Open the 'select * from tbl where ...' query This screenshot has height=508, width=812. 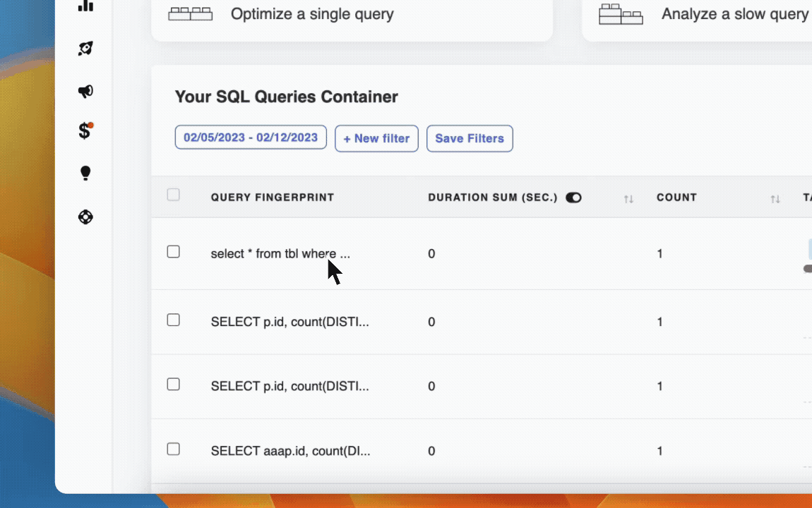tap(280, 253)
